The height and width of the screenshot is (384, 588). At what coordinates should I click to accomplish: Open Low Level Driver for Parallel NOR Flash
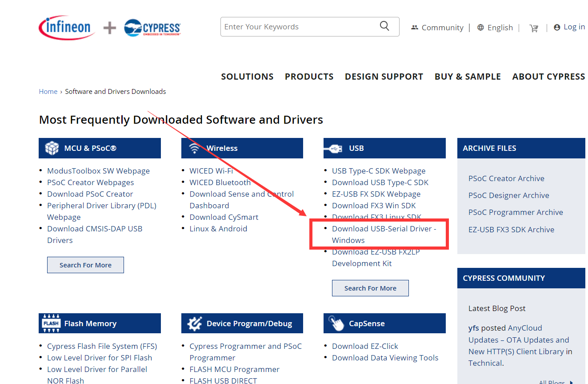pos(97,375)
